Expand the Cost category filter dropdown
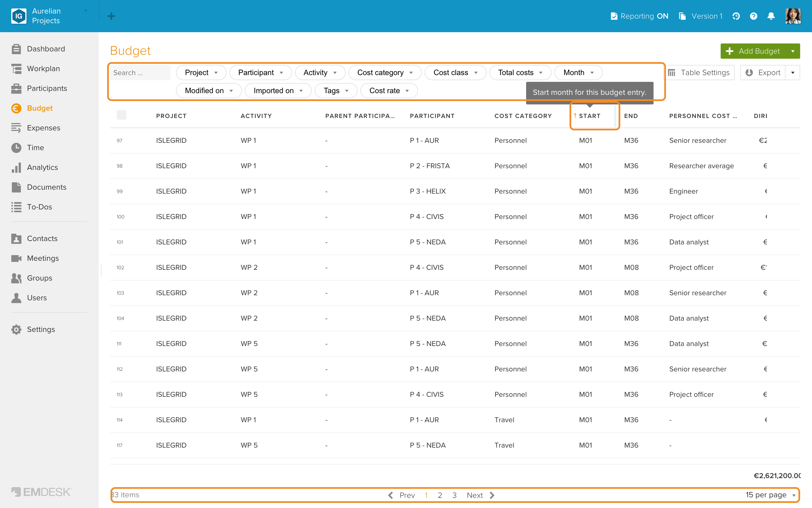Image resolution: width=812 pixels, height=508 pixels. coord(385,73)
